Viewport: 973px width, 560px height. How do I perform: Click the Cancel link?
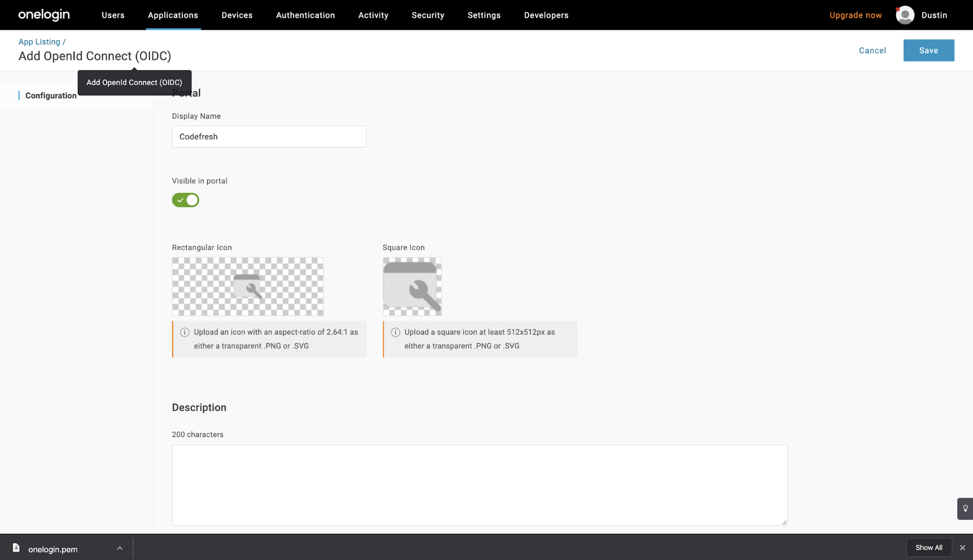tap(872, 51)
